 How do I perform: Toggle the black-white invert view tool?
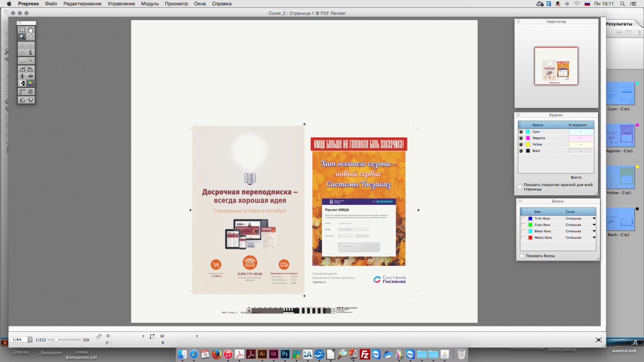22,83
